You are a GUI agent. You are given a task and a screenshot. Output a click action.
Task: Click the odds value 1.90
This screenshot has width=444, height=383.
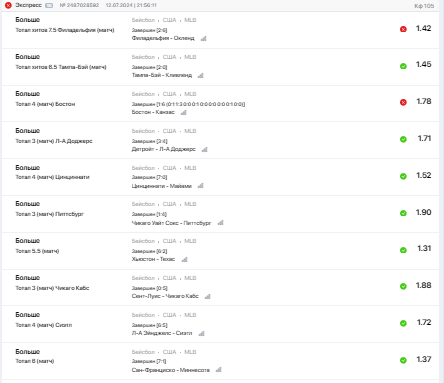pos(423,212)
